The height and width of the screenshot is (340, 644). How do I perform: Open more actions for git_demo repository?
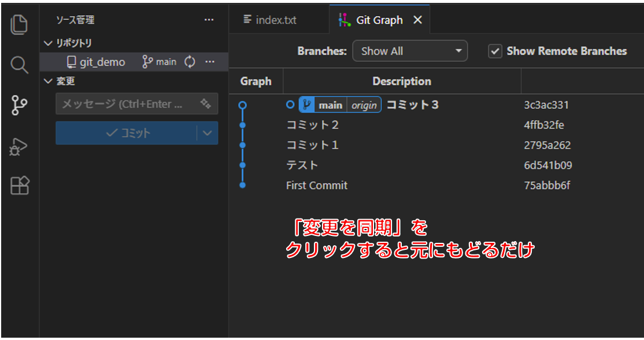(x=210, y=62)
